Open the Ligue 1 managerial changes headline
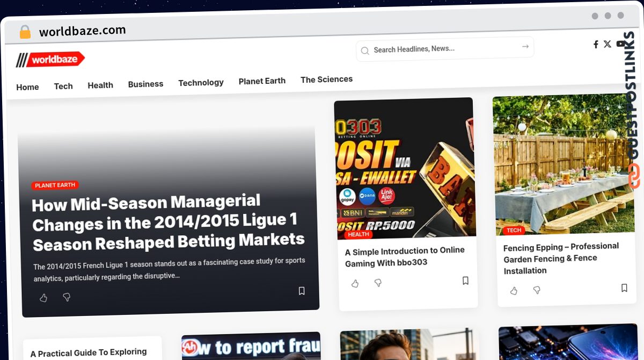Viewport: 644px width, 360px height. point(168,223)
